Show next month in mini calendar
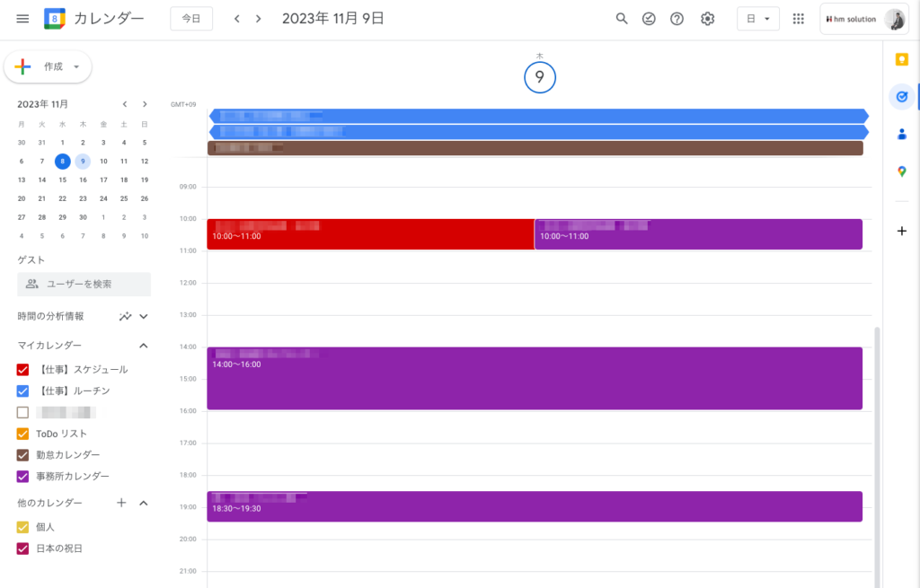 click(145, 104)
